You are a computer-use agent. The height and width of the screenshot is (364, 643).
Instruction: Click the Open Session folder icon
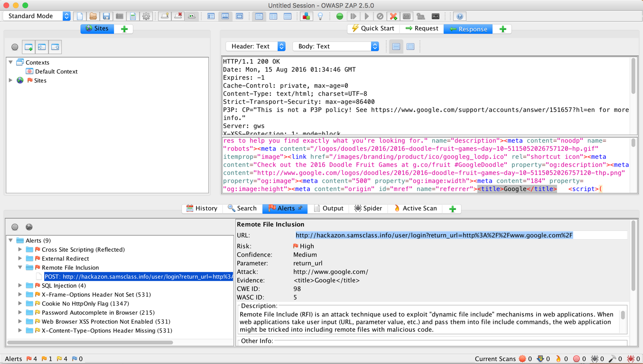tap(93, 16)
